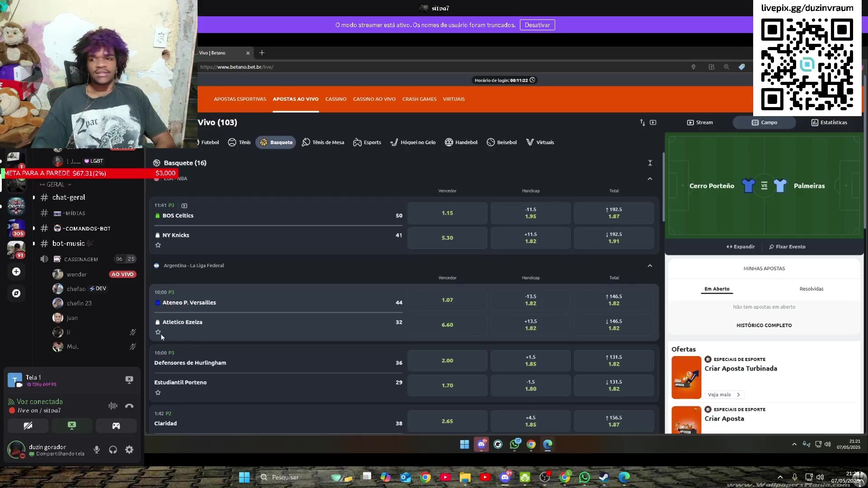The image size is (868, 488).
Task: Bet NY Knicks winner odds 5.30
Action: click(x=447, y=238)
